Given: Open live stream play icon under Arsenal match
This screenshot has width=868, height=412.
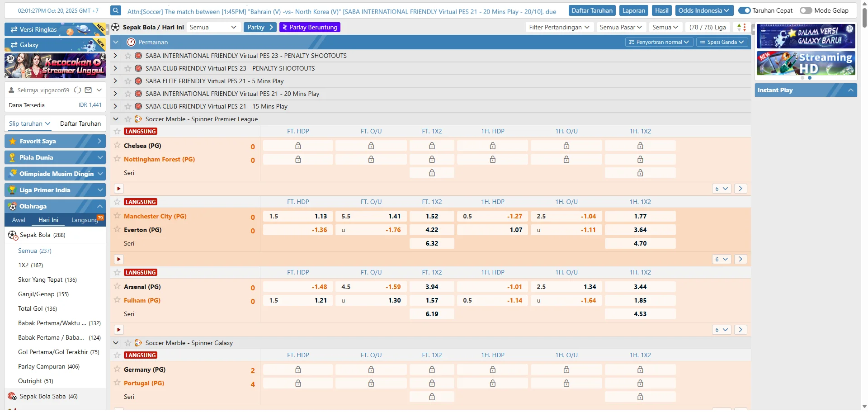Looking at the screenshot, I should pos(118,329).
